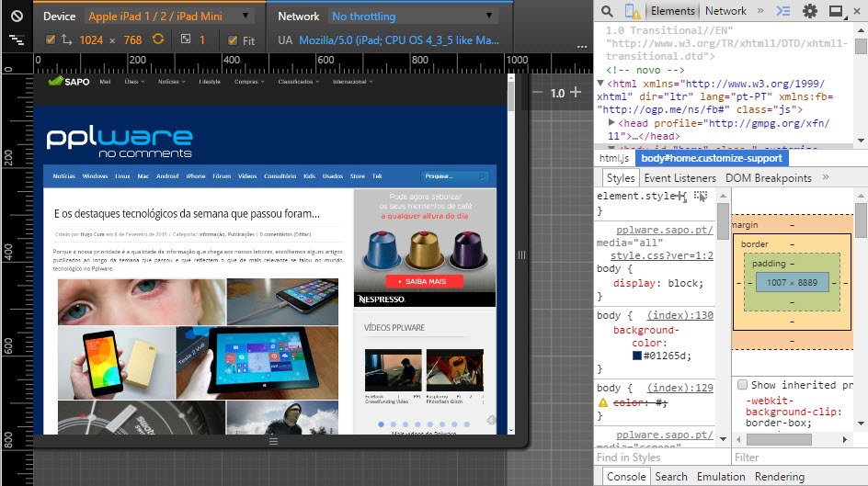The width and height of the screenshot is (868, 486).
Task: Edit the UA string field
Action: coord(398,40)
